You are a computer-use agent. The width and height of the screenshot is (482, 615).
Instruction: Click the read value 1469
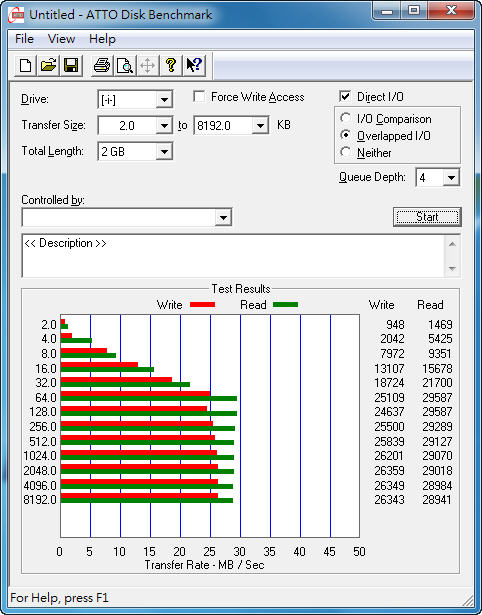440,325
